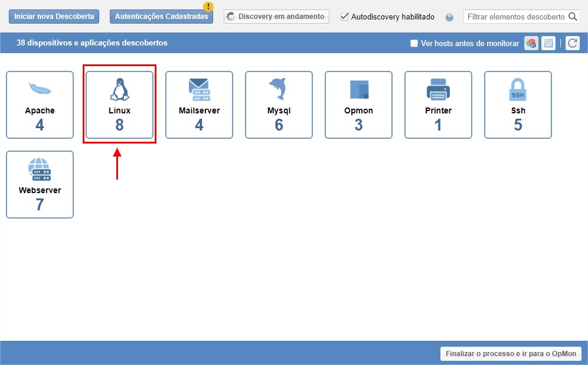This screenshot has height=365, width=588.
Task: Click the search magnifier icon
Action: point(573,17)
